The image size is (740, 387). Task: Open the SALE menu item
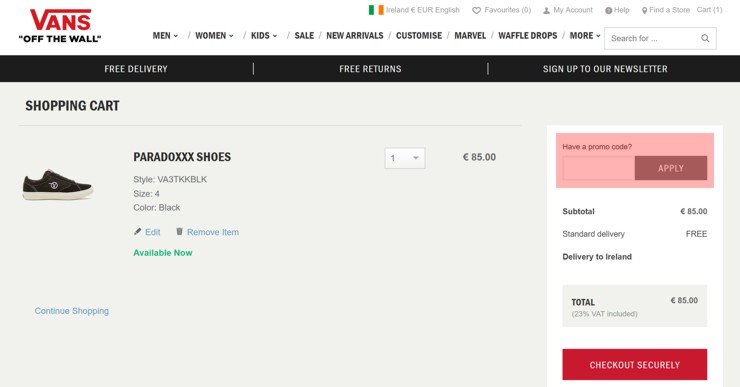[304, 36]
